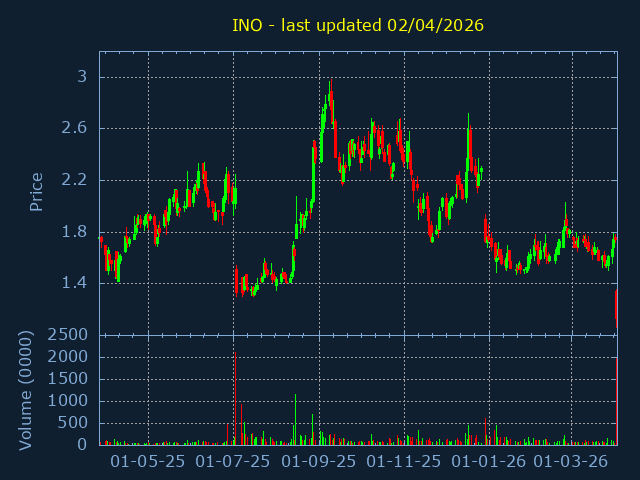Select the 01-05-25 date label
Viewport: 640px width, 480px height.
[x=148, y=462]
